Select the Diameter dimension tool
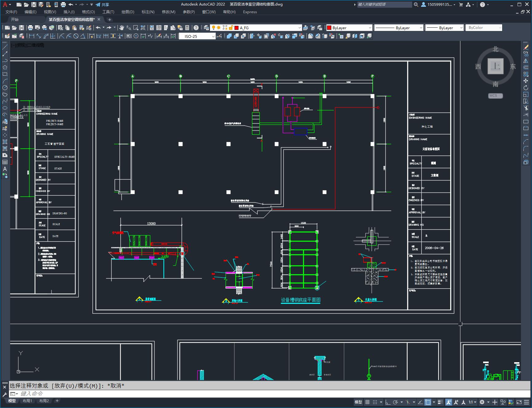The width and height of the screenshot is (532, 408). (x=76, y=36)
